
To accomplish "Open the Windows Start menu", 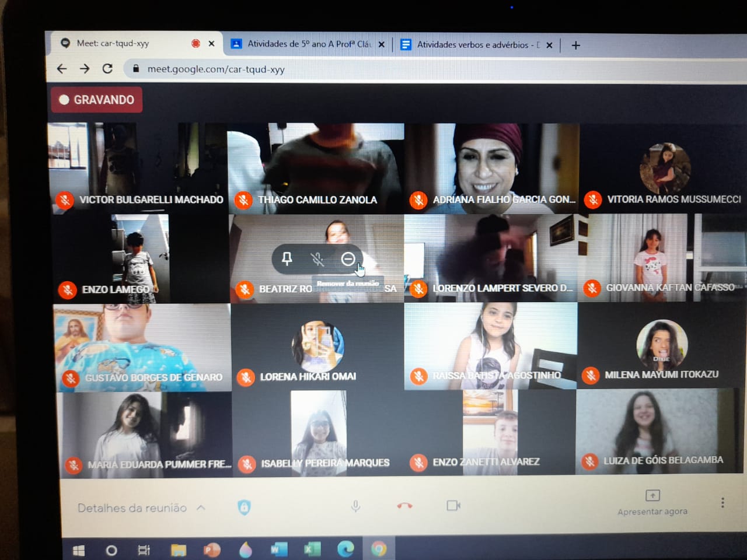I will (x=79, y=550).
